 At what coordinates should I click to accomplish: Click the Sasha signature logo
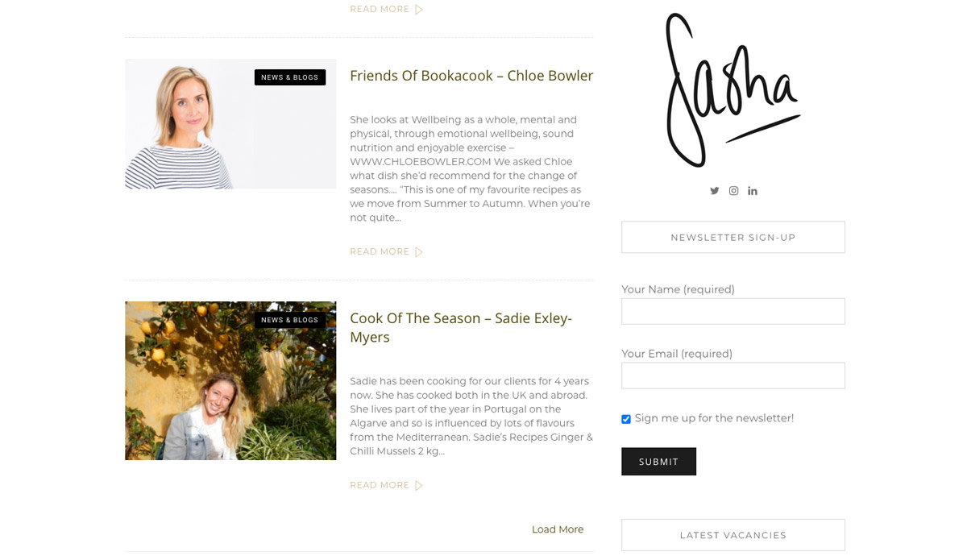click(733, 90)
